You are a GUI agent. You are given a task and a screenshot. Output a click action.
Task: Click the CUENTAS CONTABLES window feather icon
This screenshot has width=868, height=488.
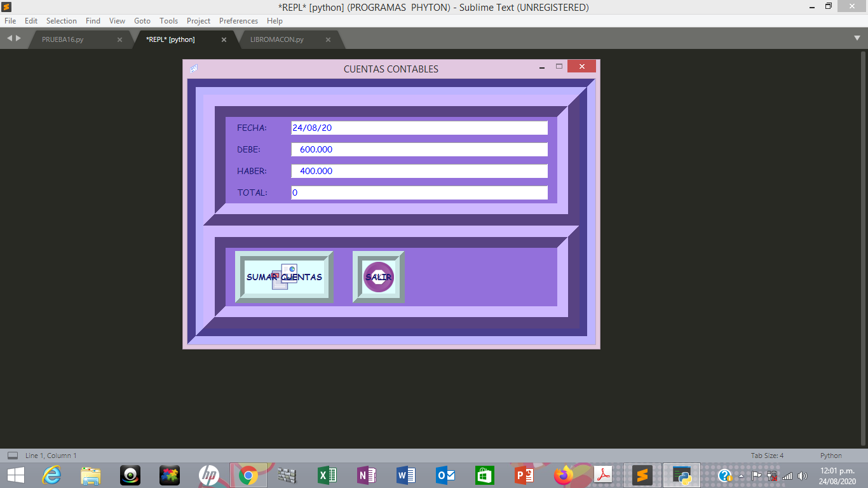(194, 69)
